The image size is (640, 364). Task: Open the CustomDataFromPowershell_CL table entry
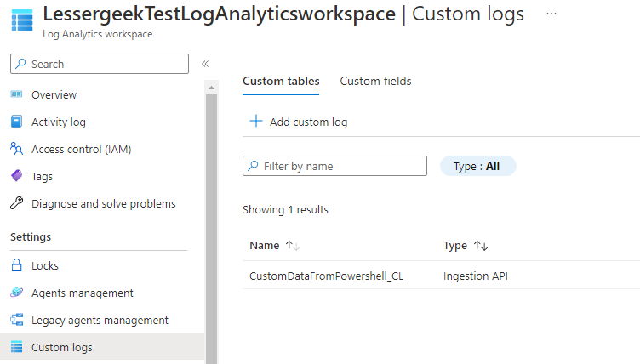[x=326, y=276]
